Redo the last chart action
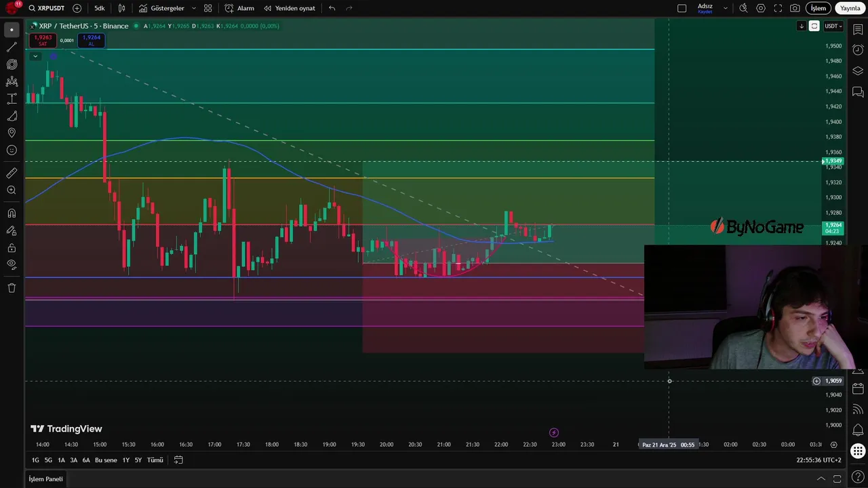 pos(349,8)
